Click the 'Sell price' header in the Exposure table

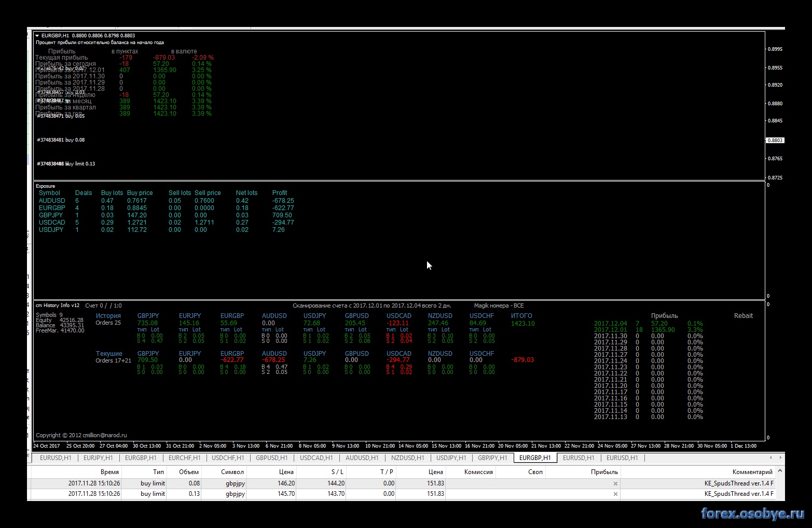tap(208, 193)
